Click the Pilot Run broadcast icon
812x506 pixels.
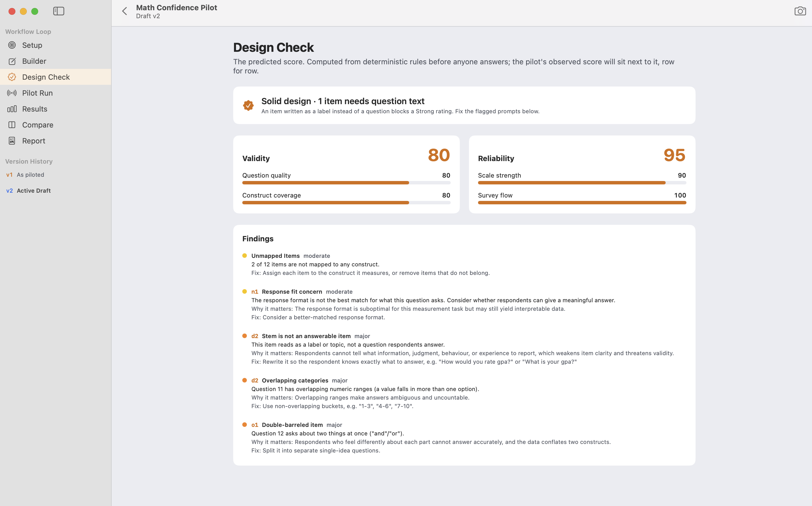pos(12,93)
